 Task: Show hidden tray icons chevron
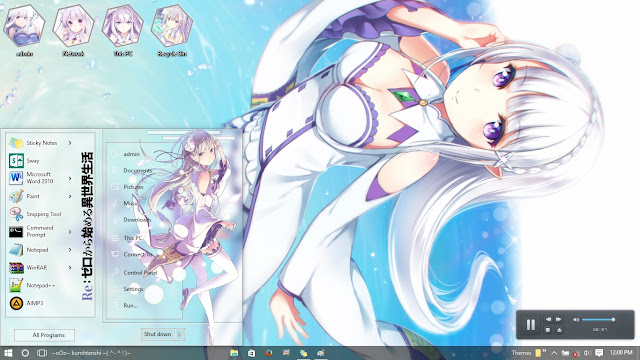coord(554,353)
